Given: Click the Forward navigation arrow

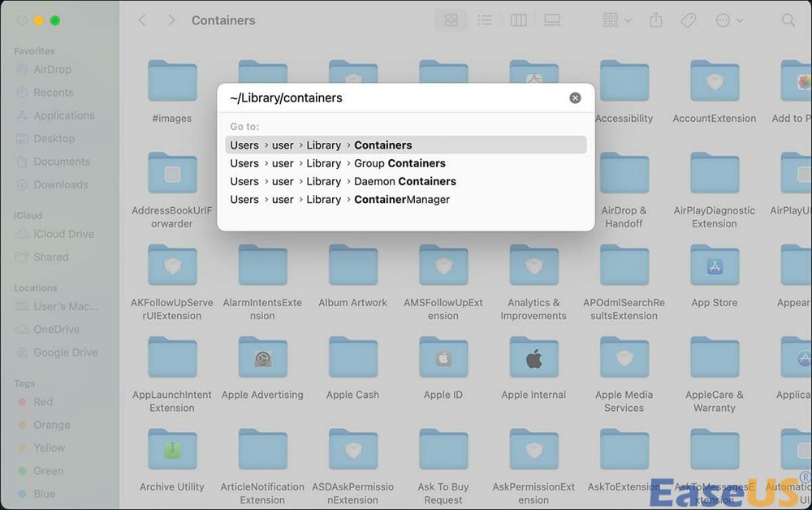Looking at the screenshot, I should [171, 20].
